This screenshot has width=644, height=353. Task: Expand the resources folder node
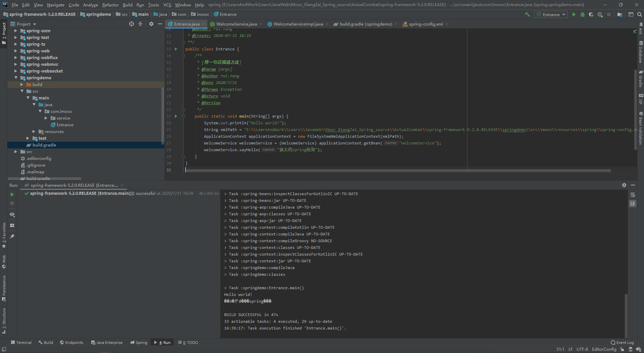coord(34,131)
